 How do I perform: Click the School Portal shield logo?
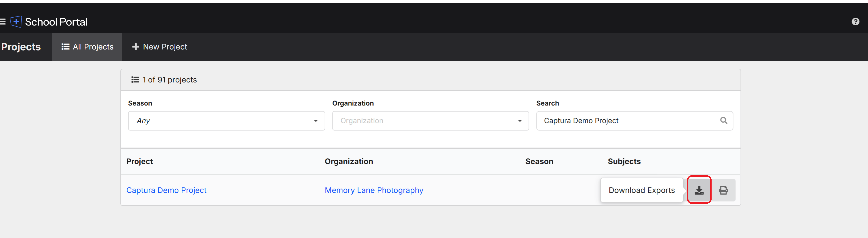click(16, 22)
